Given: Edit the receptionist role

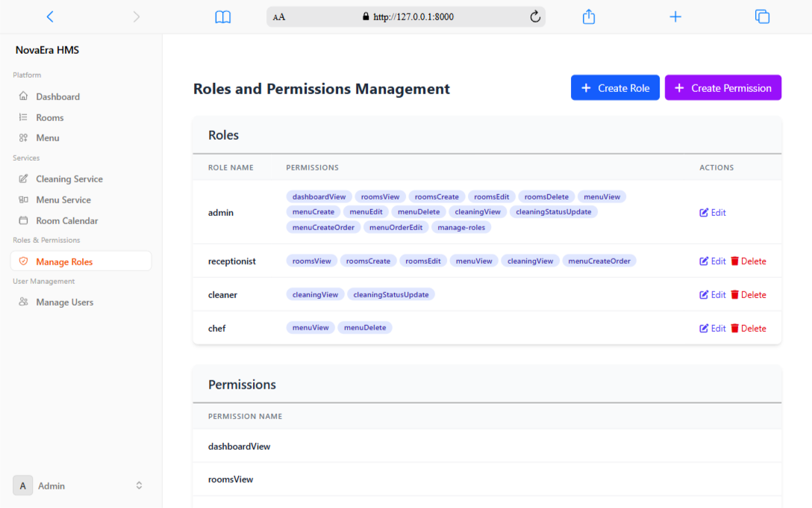Looking at the screenshot, I should [x=713, y=261].
